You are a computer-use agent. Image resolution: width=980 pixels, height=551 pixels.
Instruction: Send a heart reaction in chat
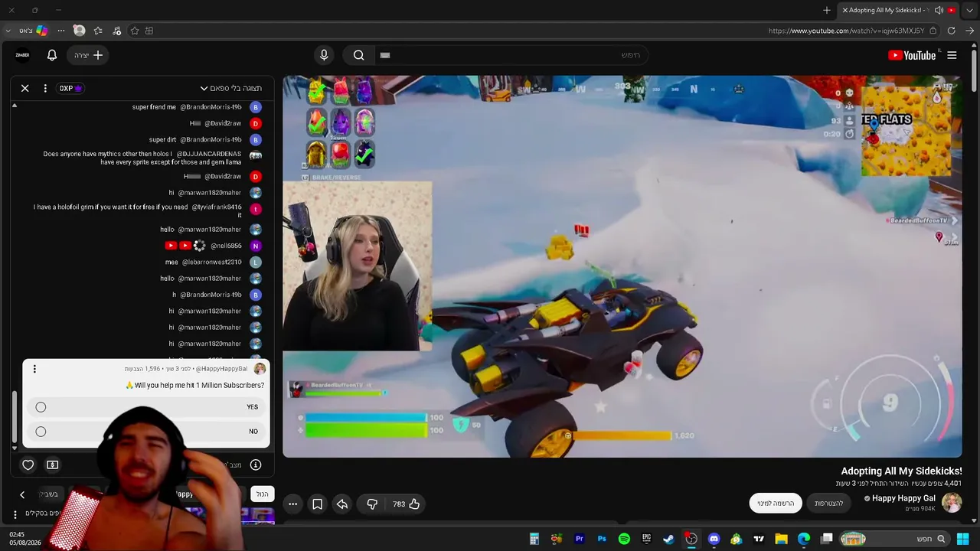point(28,465)
